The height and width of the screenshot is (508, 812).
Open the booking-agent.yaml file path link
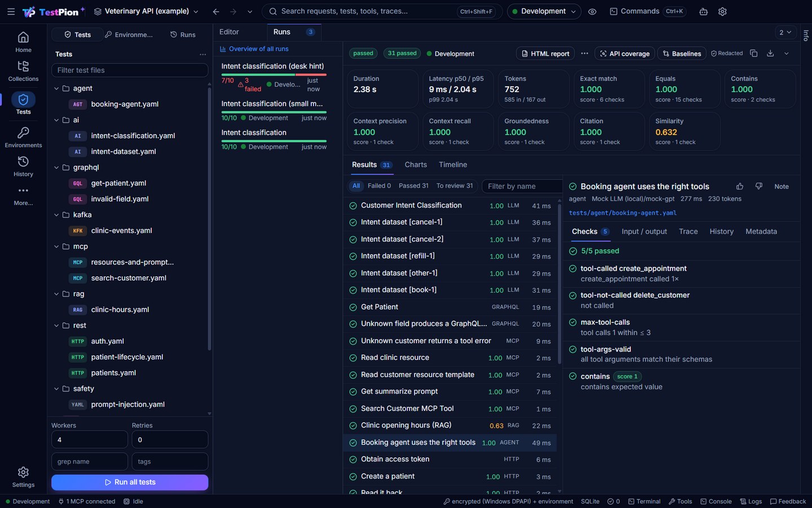623,213
